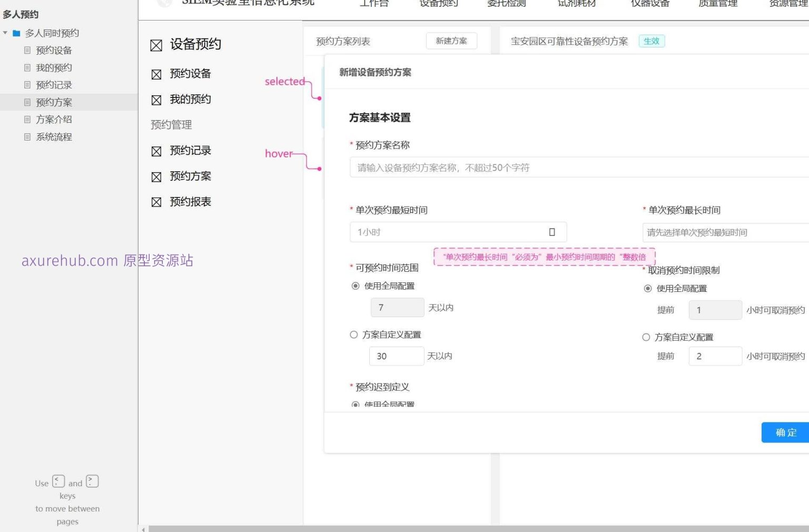Open 预约报表 via its icon
The width and height of the screenshot is (809, 532).
(156, 202)
